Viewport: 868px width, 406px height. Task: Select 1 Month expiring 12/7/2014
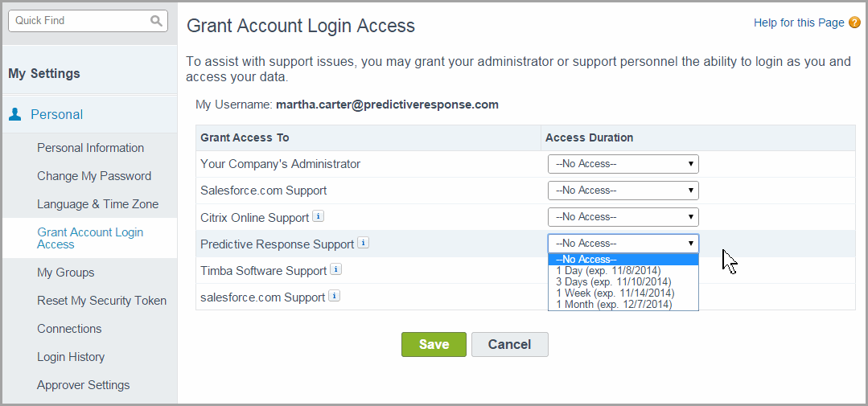(614, 305)
